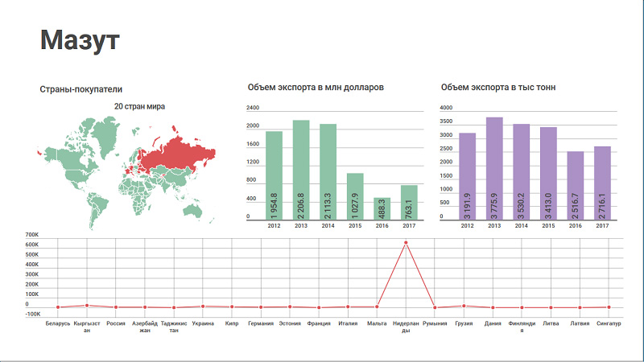Image resolution: width=644 pixels, height=362 pixels.
Task: Click the 2016 purple bar labeled 2 516.7
Action: pyautogui.click(x=576, y=186)
